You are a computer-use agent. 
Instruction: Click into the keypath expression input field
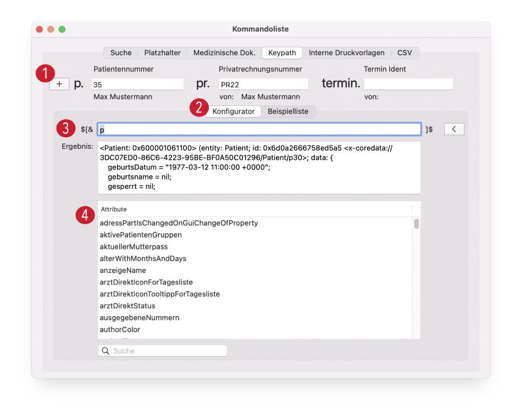coord(259,129)
